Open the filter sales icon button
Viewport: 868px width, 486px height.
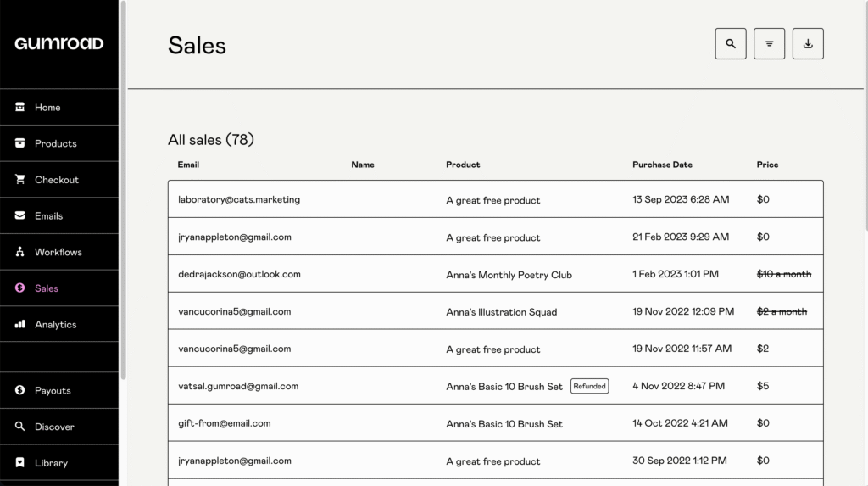(x=769, y=44)
